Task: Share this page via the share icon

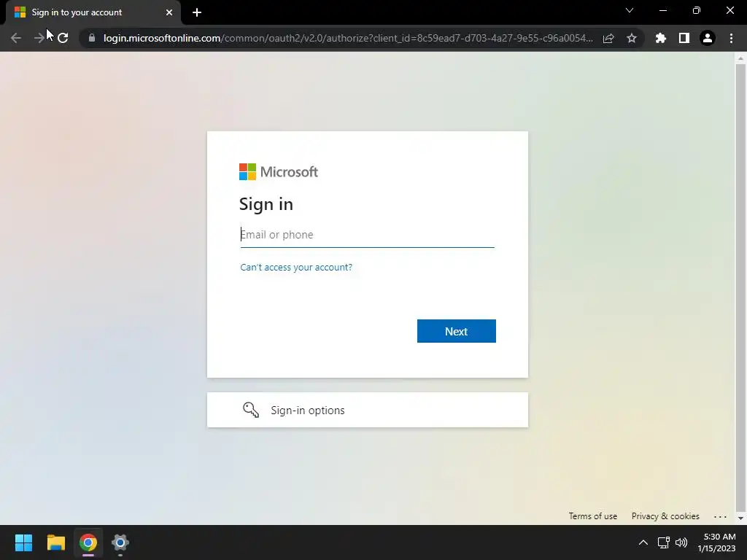Action: [x=608, y=38]
